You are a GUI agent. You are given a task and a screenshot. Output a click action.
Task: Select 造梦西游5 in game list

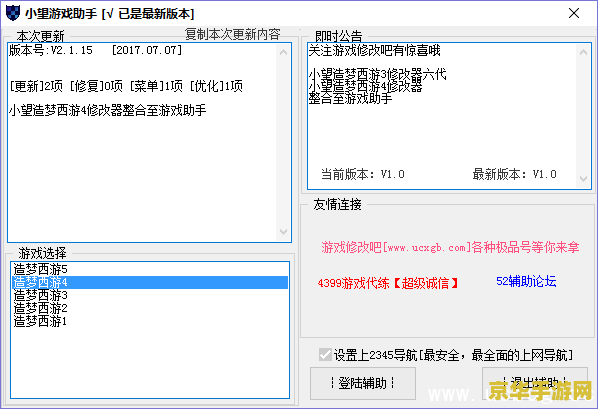pos(150,269)
